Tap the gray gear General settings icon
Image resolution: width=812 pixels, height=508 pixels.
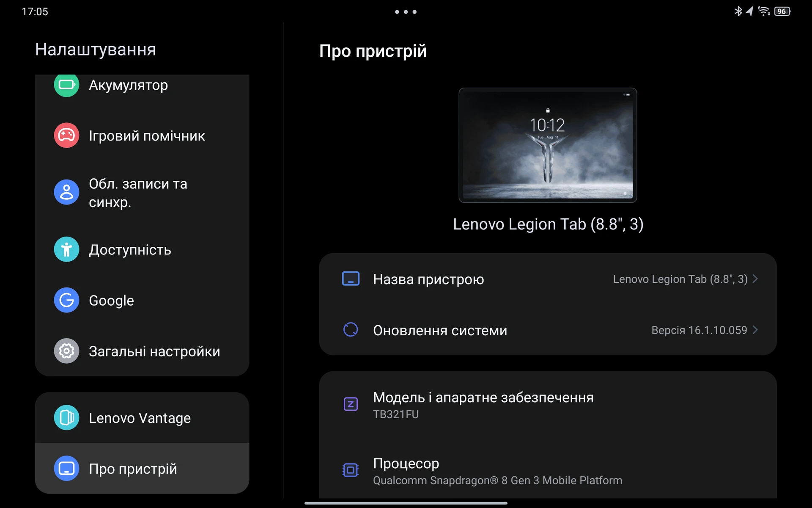tap(66, 351)
